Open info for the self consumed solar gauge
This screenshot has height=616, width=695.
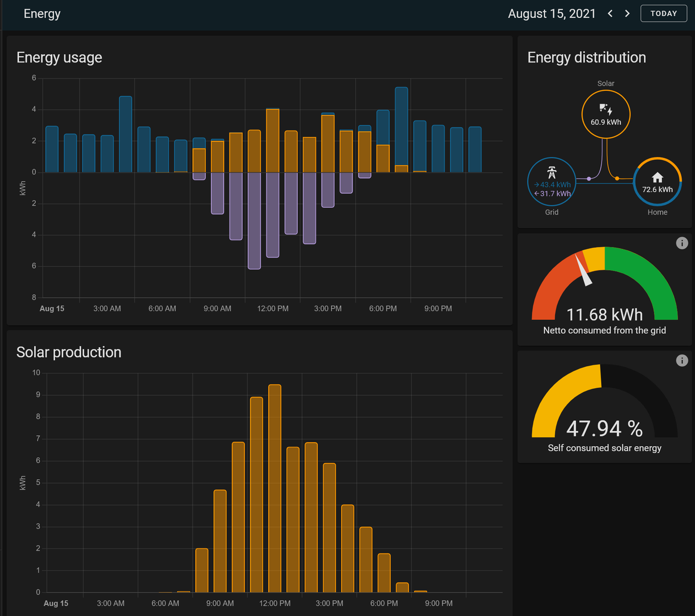(x=682, y=360)
